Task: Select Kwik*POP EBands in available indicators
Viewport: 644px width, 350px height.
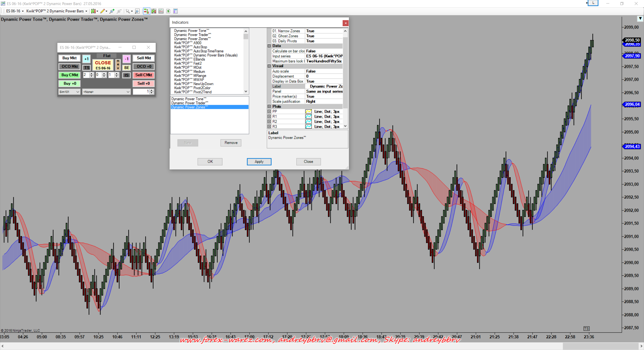Action: [x=190, y=59]
